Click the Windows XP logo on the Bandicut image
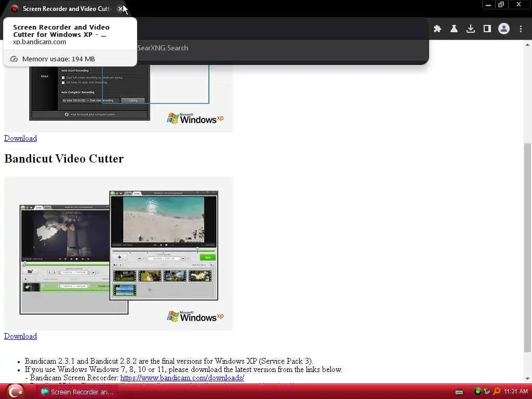532x399 pixels. pyautogui.click(x=195, y=316)
